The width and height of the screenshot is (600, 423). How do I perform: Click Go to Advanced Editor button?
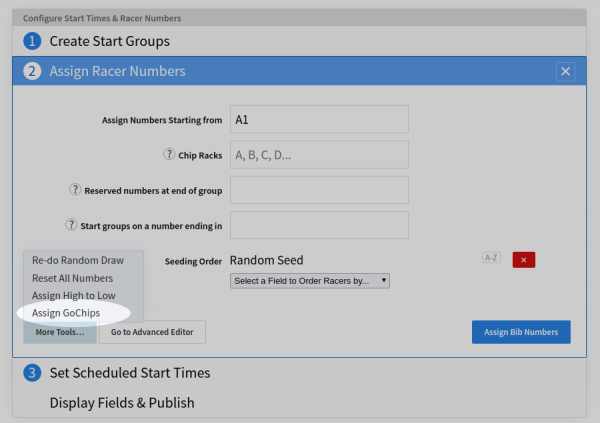point(152,332)
